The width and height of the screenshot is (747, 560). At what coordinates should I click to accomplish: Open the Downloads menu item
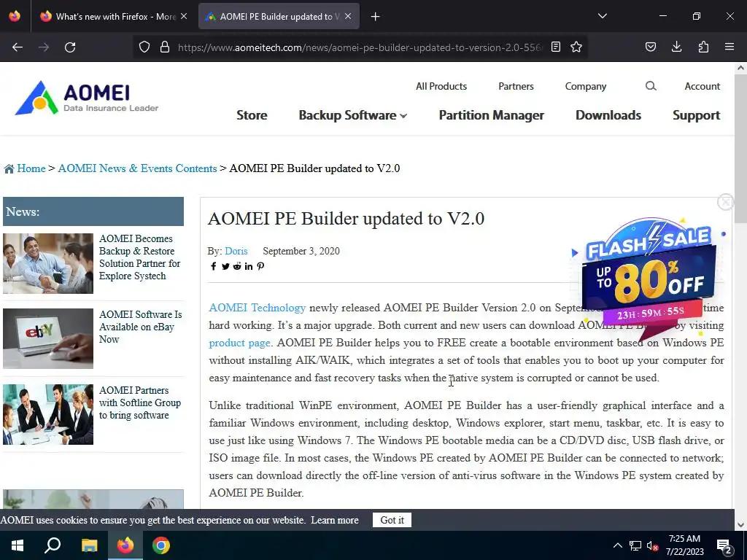coord(608,115)
